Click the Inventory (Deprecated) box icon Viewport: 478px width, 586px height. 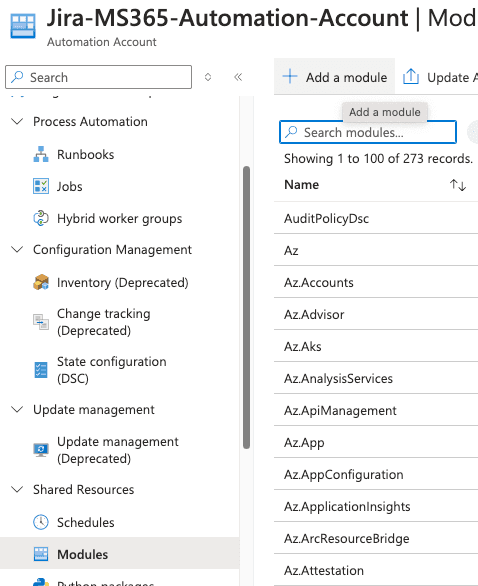tap(41, 283)
